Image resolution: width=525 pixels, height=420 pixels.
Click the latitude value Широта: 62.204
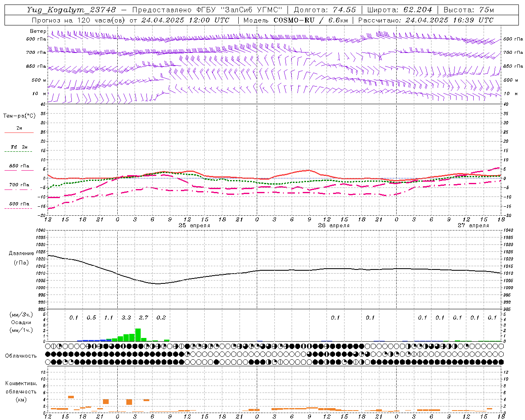coord(399,10)
